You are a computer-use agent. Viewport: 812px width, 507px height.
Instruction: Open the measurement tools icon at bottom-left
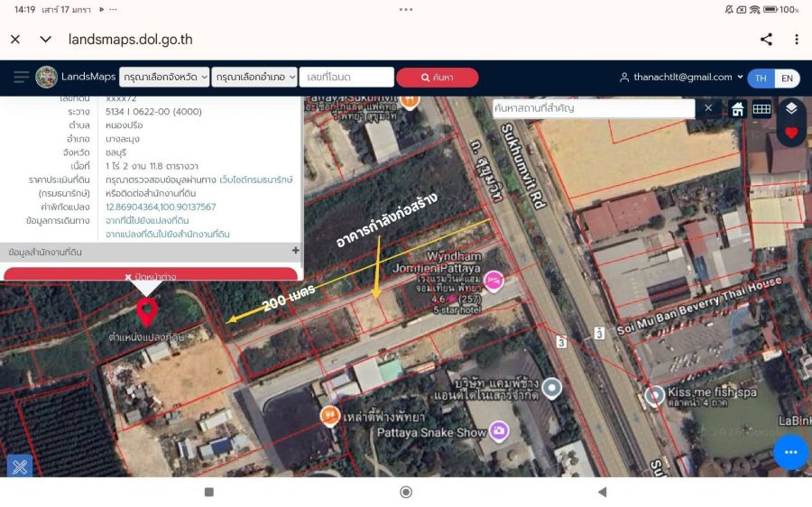click(x=20, y=466)
